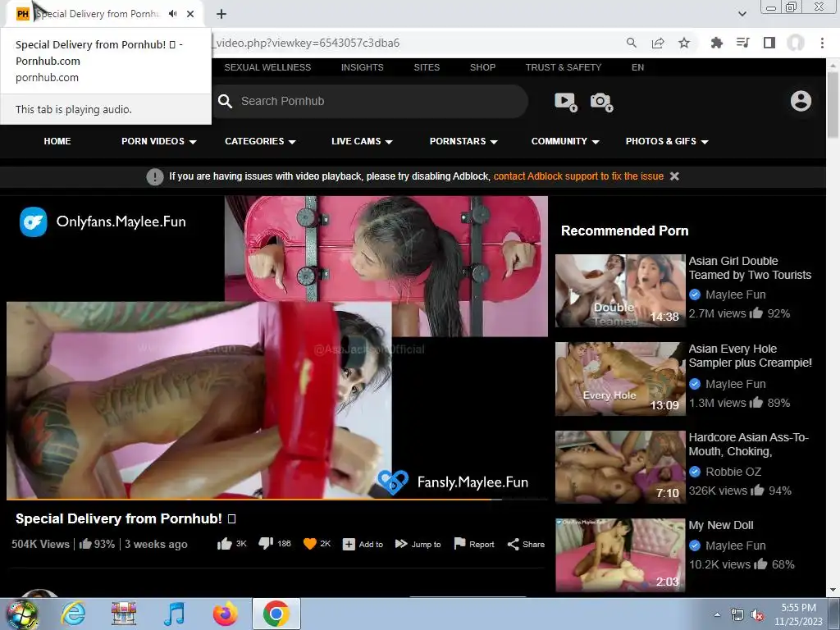
Task: Expand the PORN VIDEOS dropdown
Action: click(x=158, y=141)
